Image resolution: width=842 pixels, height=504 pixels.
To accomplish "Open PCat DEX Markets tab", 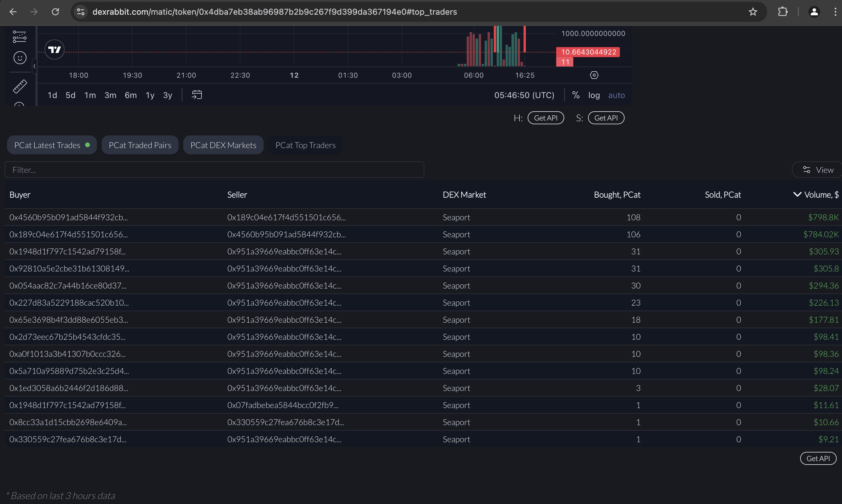I will click(x=223, y=145).
